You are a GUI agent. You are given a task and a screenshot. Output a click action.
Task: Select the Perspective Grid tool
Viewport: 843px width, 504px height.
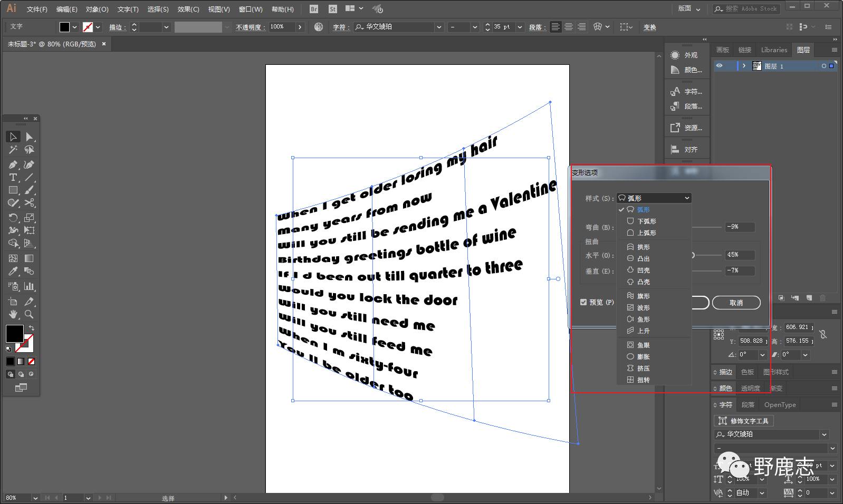point(30,244)
